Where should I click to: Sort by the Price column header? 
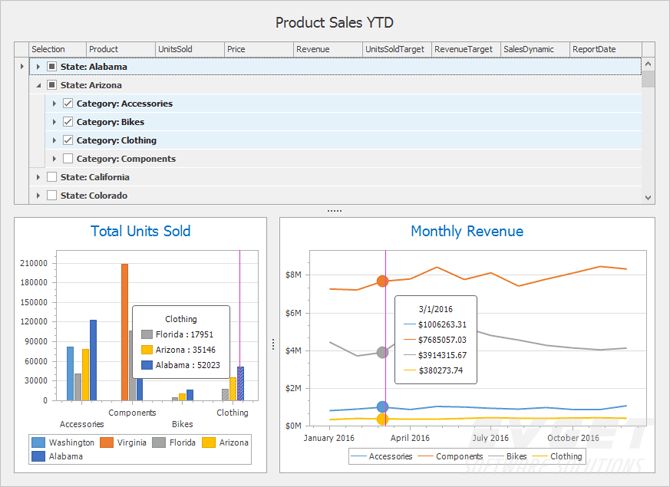point(259,49)
